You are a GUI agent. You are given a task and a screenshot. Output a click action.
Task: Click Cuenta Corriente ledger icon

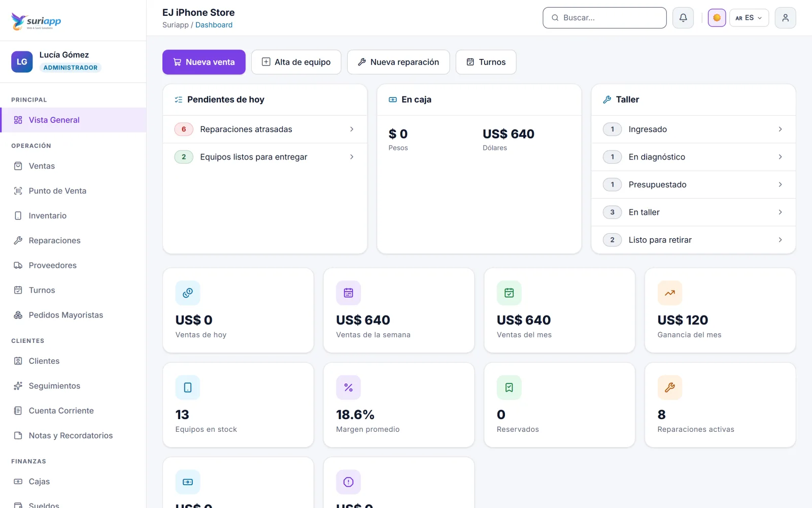point(18,410)
